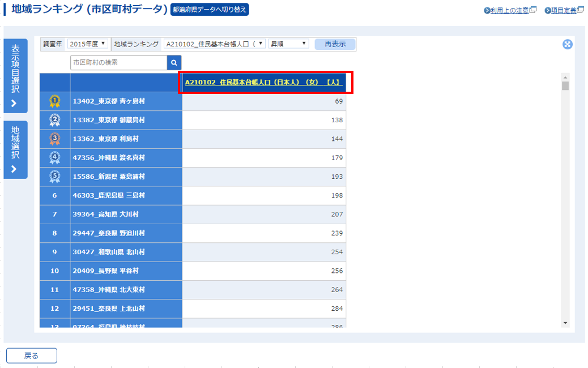Open the 項目定義 link
The image size is (588, 368).
point(564,10)
